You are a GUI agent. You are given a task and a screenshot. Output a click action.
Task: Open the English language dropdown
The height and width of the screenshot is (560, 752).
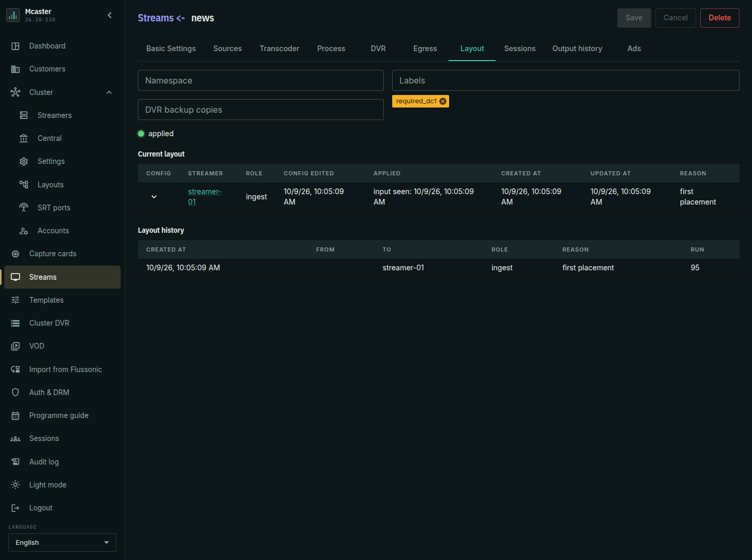tap(62, 543)
